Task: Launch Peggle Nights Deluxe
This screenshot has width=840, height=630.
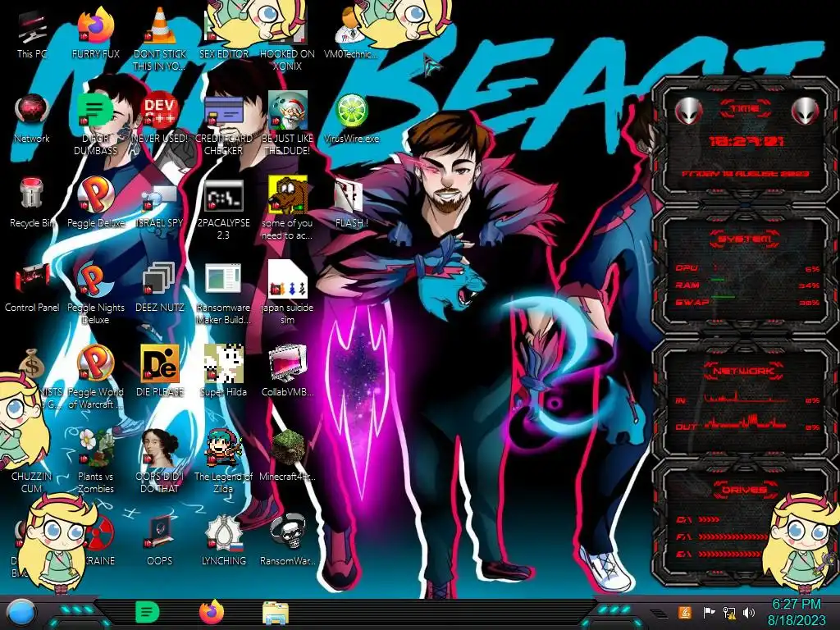Action: (95, 294)
